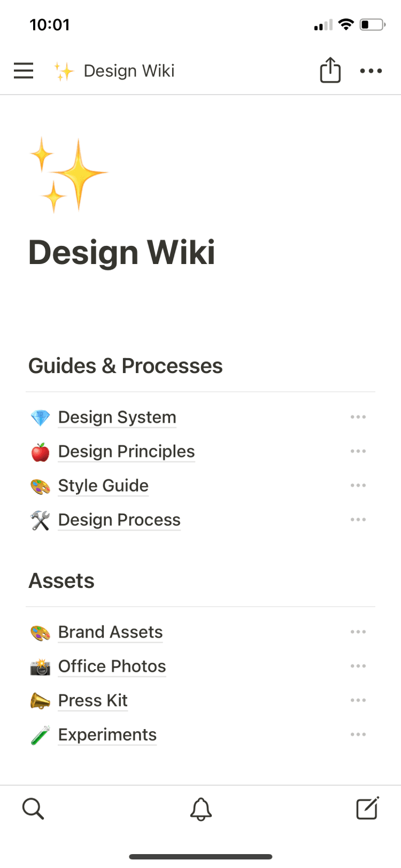Screen dimensions: 401x868
Task: Open options menu for Style Guide
Action: point(358,485)
